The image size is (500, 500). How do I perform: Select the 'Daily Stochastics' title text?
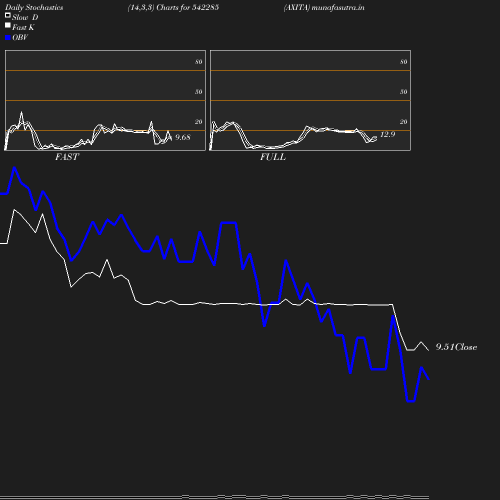pyautogui.click(x=34, y=8)
